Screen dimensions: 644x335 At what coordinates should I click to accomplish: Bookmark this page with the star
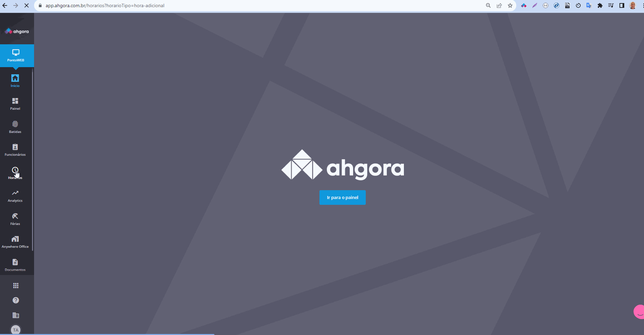[x=510, y=5]
